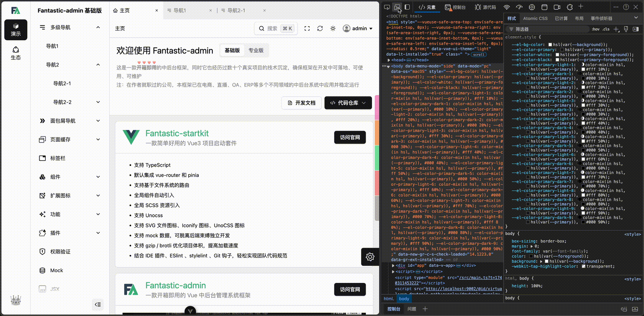Expand the 代码仓库 dropdown button

coord(348,103)
